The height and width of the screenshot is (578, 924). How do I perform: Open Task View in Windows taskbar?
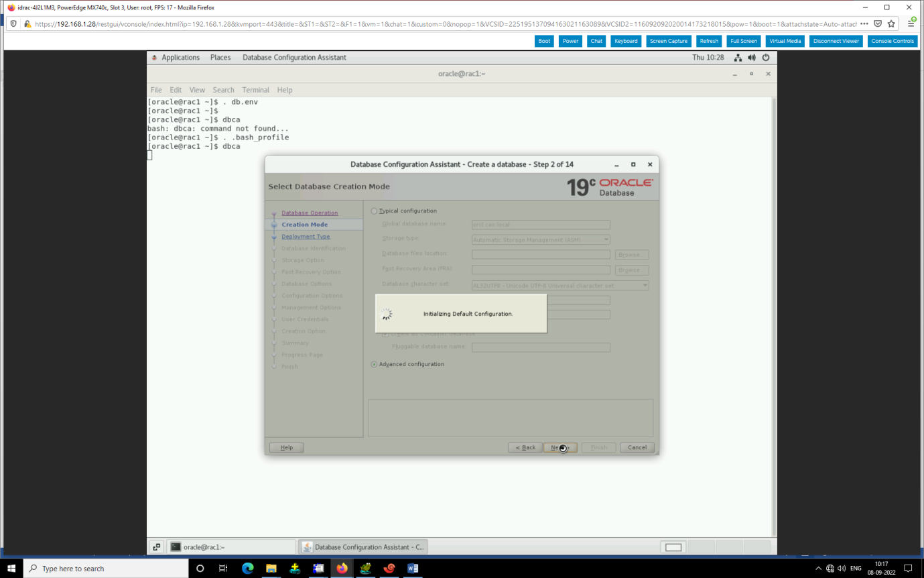tap(223, 568)
